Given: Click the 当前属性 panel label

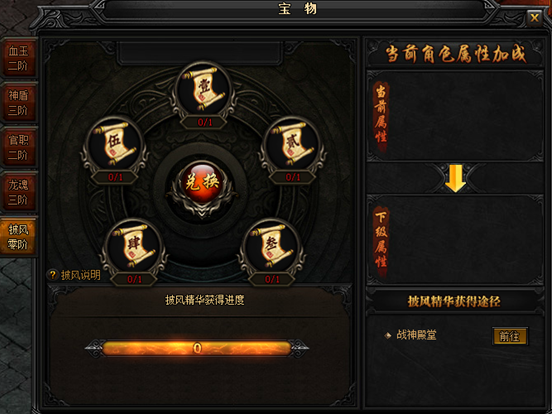Looking at the screenshot, I should click(x=381, y=114).
